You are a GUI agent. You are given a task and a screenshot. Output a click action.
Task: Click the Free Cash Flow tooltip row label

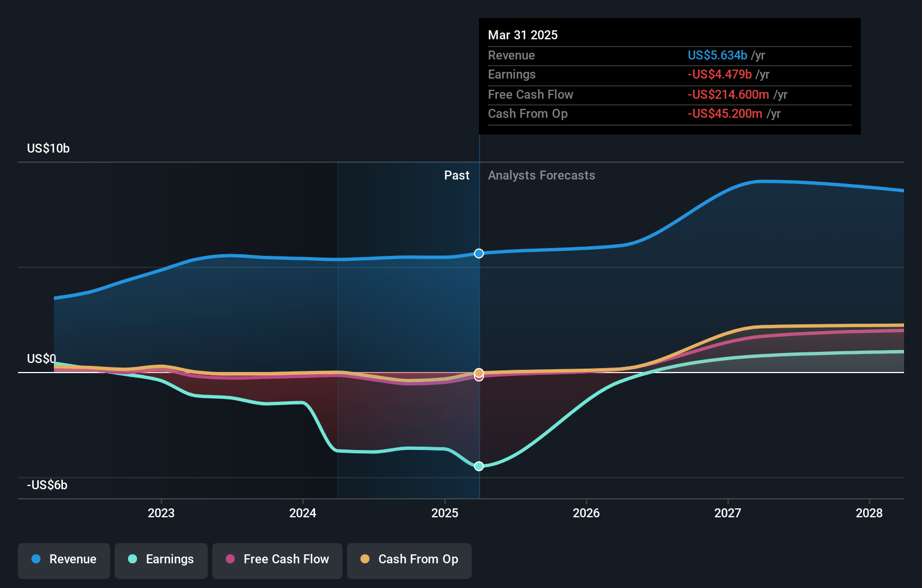click(x=531, y=94)
